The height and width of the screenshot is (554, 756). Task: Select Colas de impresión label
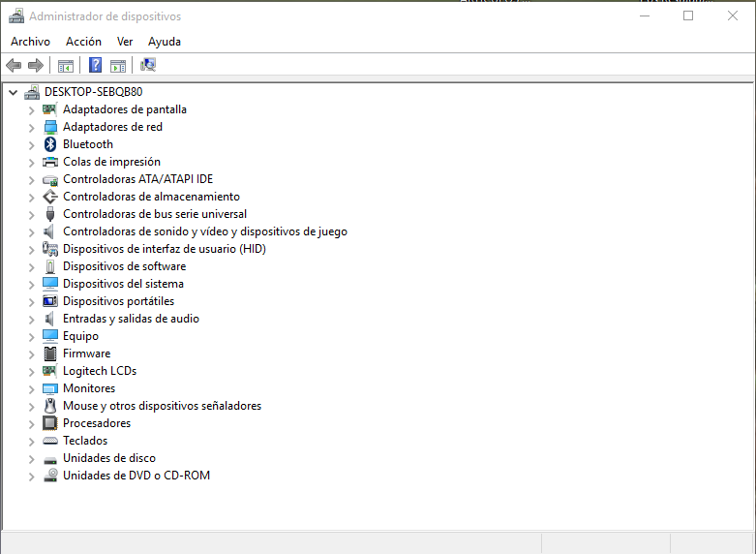112,162
